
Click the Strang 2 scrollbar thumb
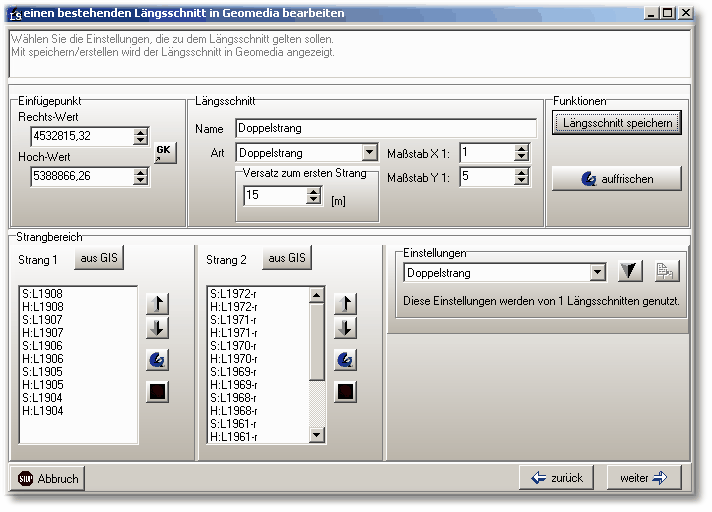[x=316, y=342]
